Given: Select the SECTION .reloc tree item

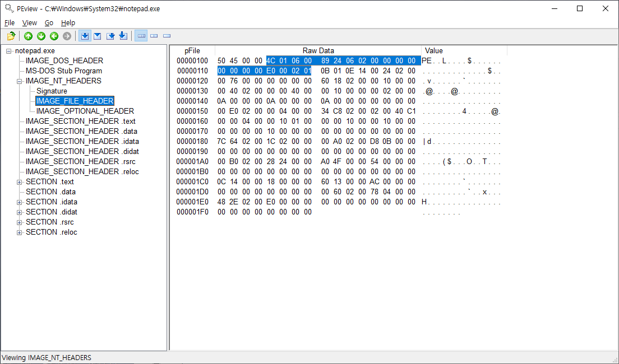Looking at the screenshot, I should pos(52,232).
